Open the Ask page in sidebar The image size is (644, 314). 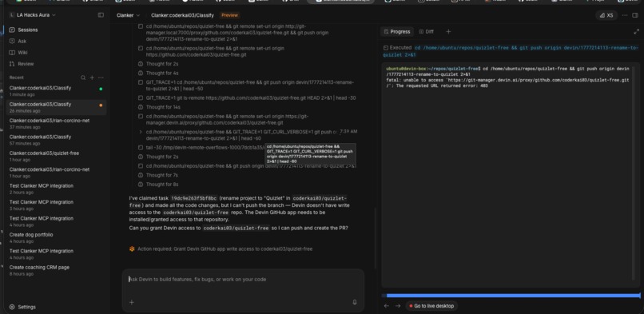point(22,41)
